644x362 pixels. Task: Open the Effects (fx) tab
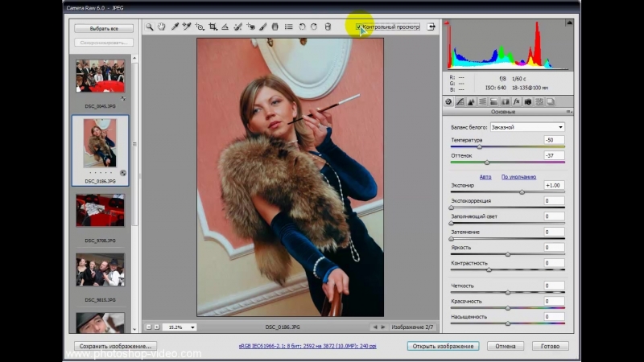pyautogui.click(x=516, y=102)
